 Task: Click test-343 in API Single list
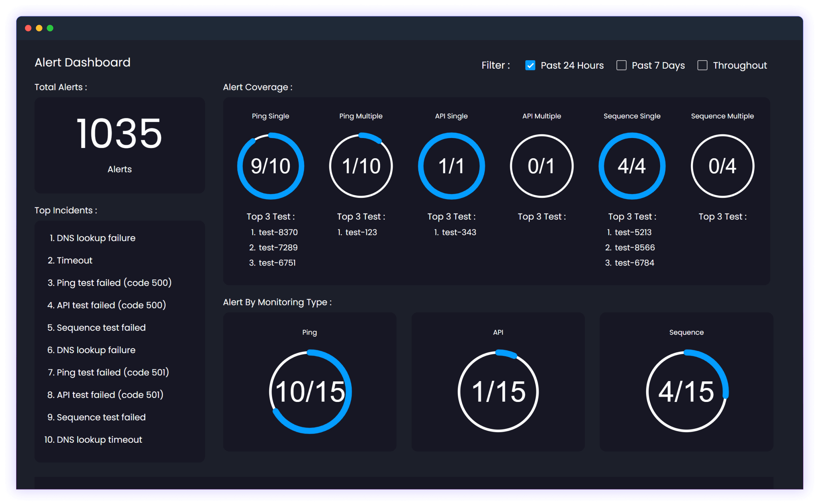[x=459, y=232]
